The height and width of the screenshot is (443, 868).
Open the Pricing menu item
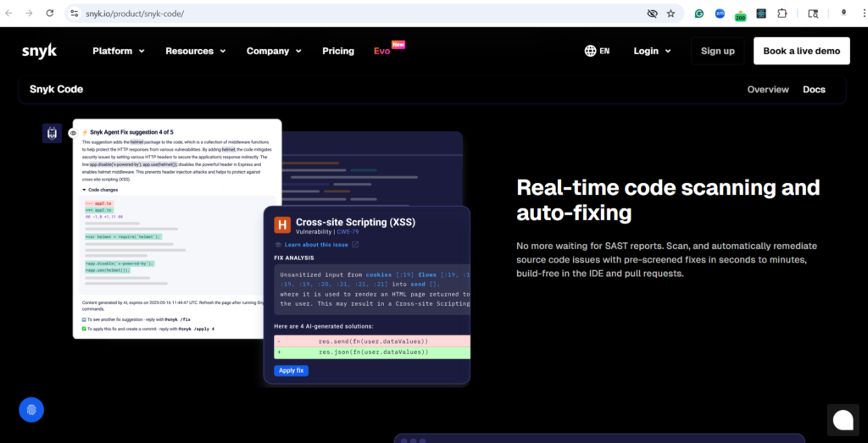pyautogui.click(x=338, y=51)
